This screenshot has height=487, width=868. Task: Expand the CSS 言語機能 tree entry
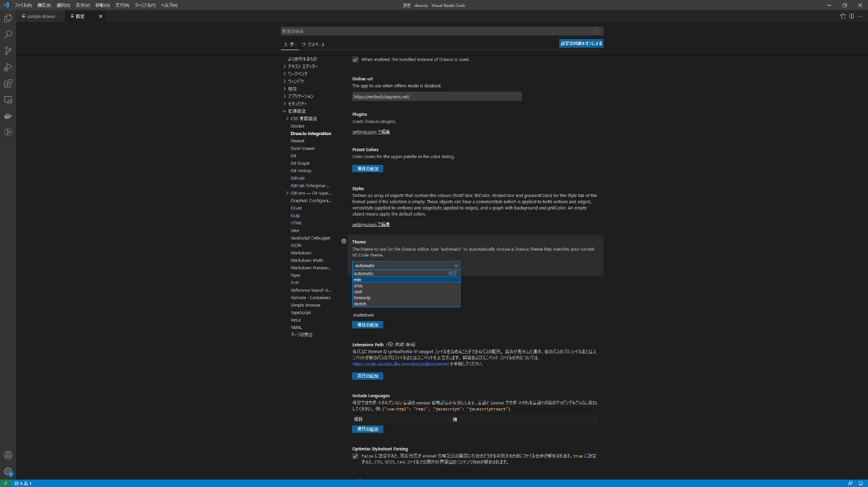pyautogui.click(x=303, y=118)
